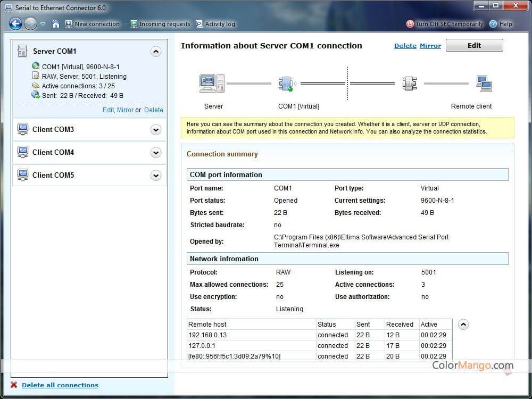
Task: Click the Server COM1 connection icon
Action: click(x=22, y=51)
